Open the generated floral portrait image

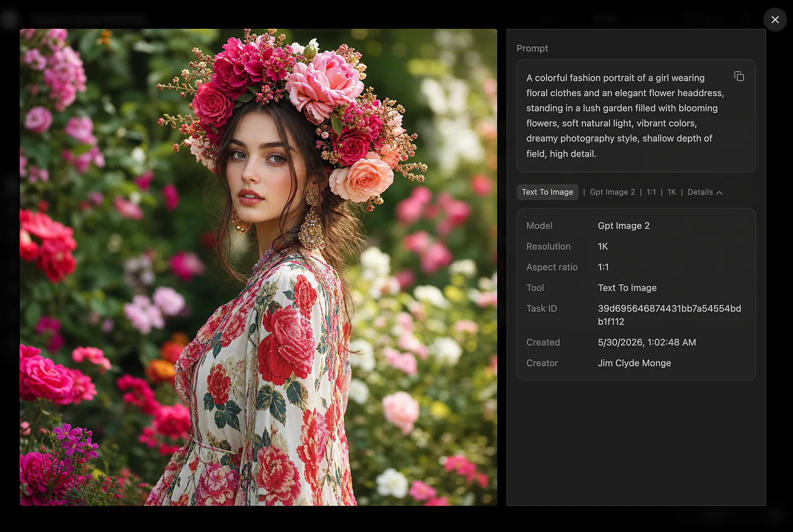coord(258,267)
